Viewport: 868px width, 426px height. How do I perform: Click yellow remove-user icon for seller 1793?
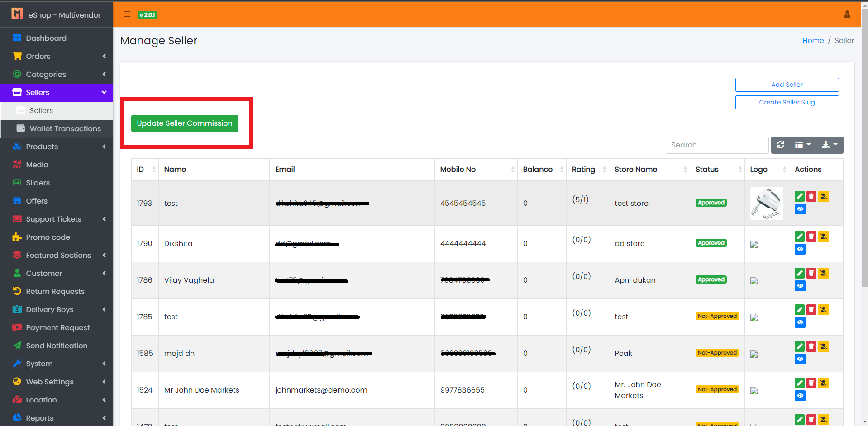(824, 196)
